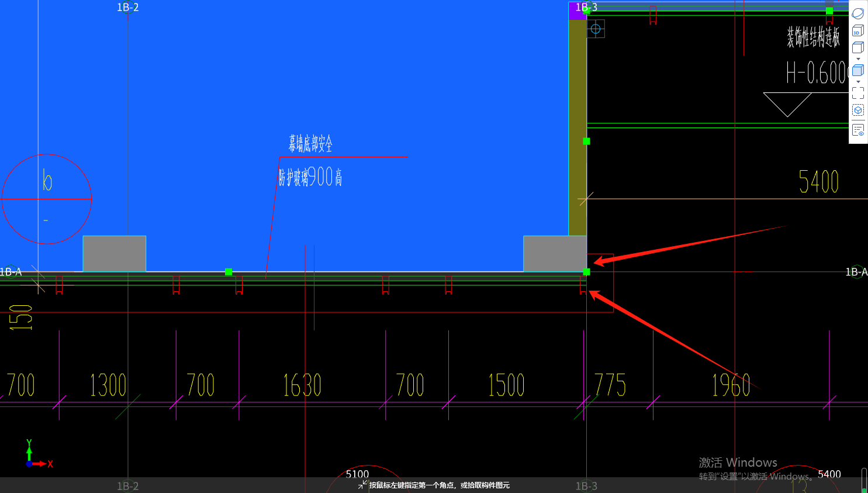Click the dashed-box local 3D cube icon
Viewport: 868px width, 493px height.
[x=857, y=110]
